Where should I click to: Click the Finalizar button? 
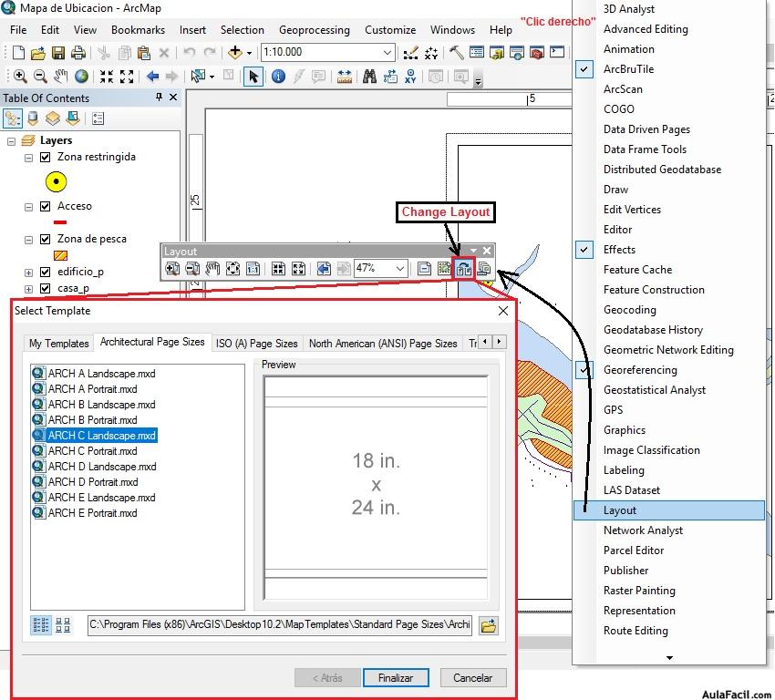pyautogui.click(x=396, y=678)
